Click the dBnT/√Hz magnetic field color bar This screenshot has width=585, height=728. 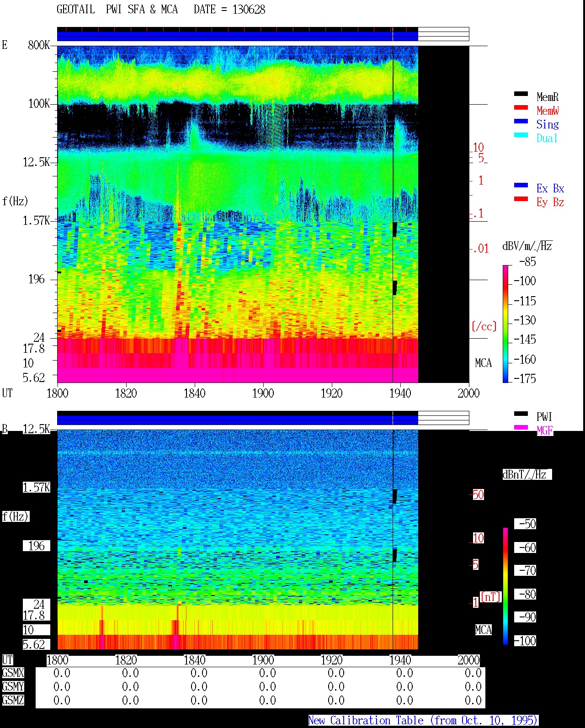[505, 586]
